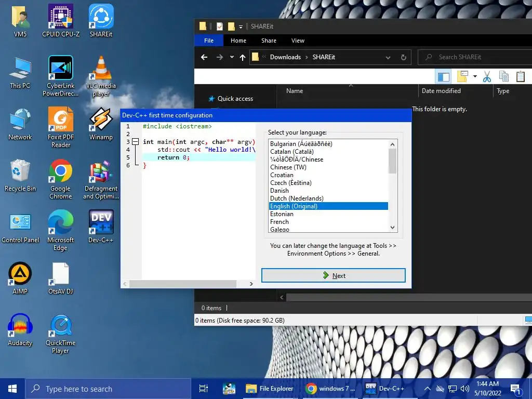
Task: Open Quick Access toolbar customize dropdown
Action: click(x=241, y=27)
